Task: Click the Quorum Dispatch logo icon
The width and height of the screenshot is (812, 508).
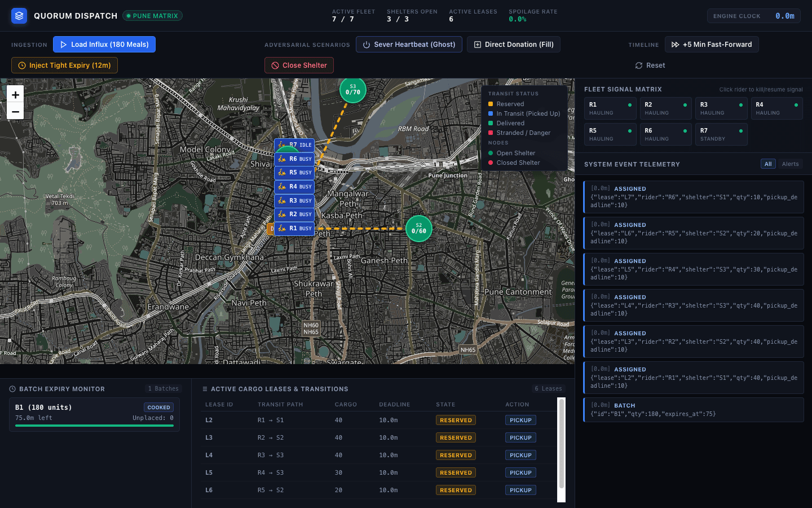Action: 19,16
